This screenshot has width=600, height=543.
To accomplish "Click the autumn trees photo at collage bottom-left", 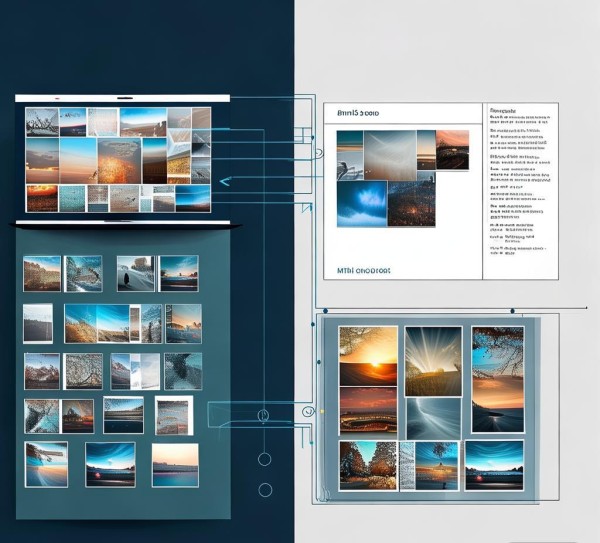I will (368, 465).
